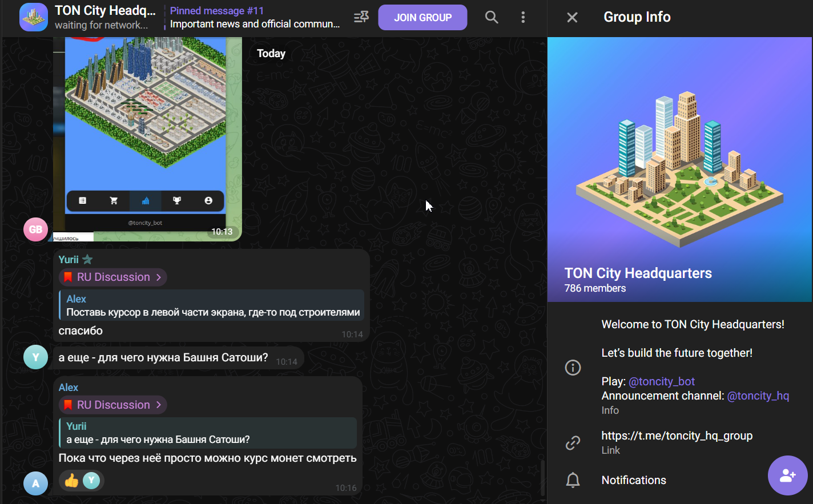813x504 pixels.
Task: Jump to Alex's quoted reply about the cursor
Action: [x=212, y=306]
